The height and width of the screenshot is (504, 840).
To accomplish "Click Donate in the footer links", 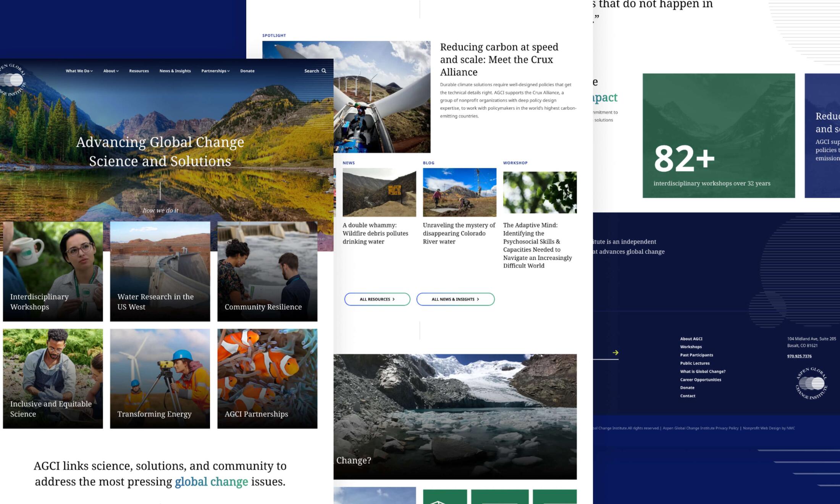I will (687, 388).
